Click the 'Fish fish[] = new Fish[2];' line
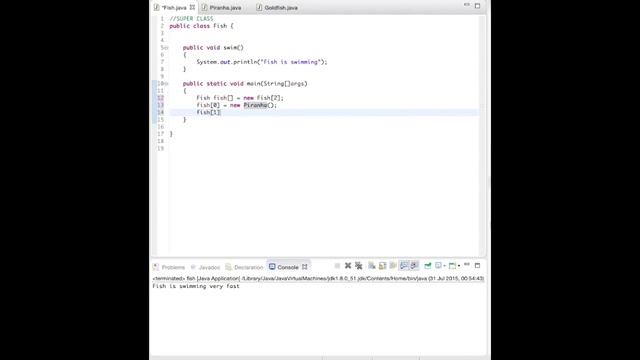Image resolution: width=640 pixels, height=360 pixels. pos(240,98)
